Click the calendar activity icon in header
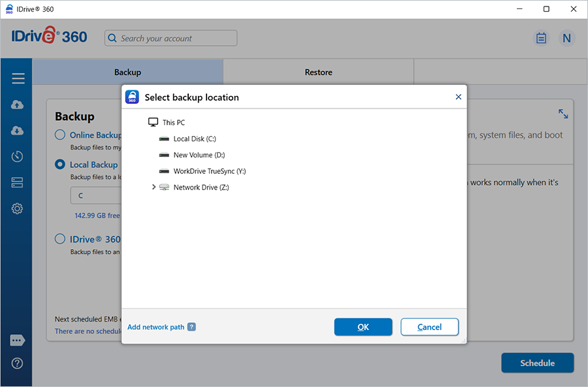Image resolution: width=588 pixels, height=387 pixels. pyautogui.click(x=541, y=38)
